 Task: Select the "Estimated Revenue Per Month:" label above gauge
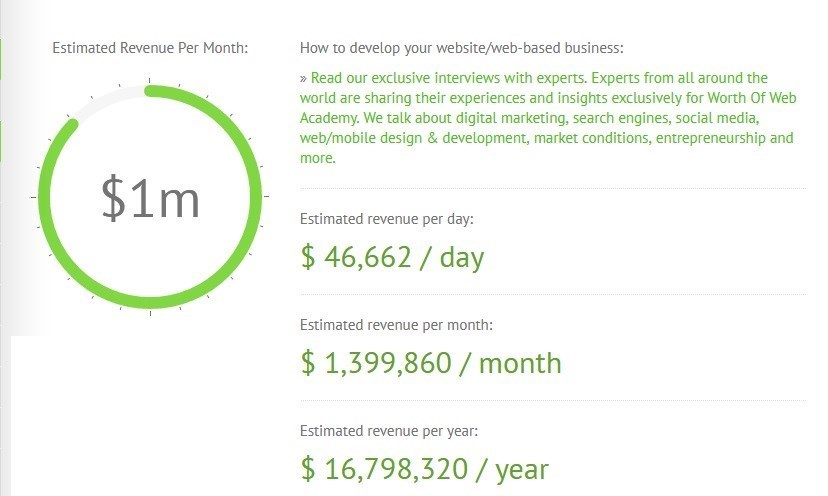(x=150, y=47)
